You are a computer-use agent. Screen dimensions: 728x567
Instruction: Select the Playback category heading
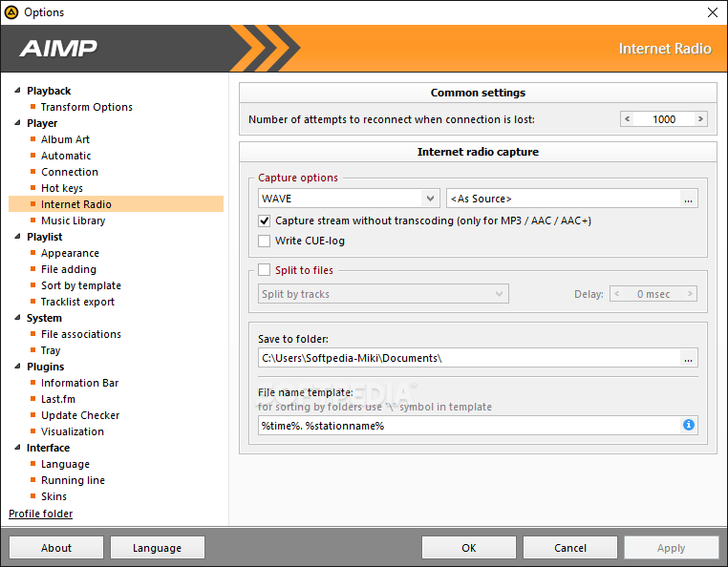(49, 91)
